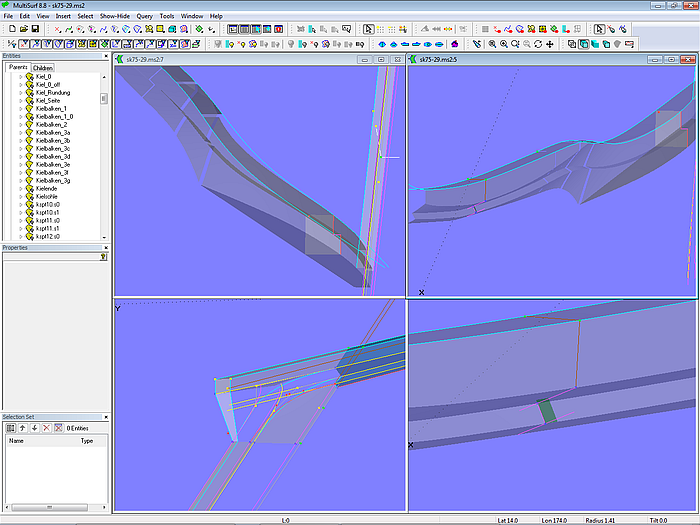The image size is (700, 525).
Task: Click the Save file icon
Action: pyautogui.click(x=33, y=30)
